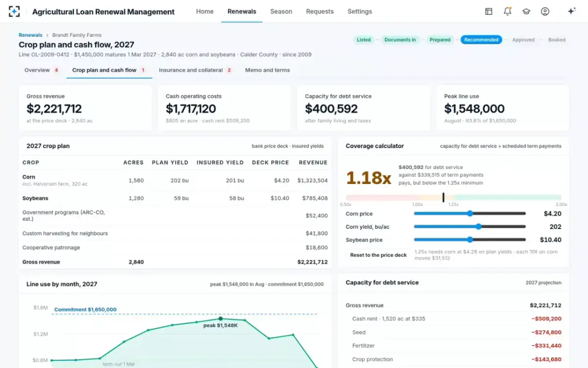
Task: Click the Soybeans row in crop plan
Action: [175, 199]
